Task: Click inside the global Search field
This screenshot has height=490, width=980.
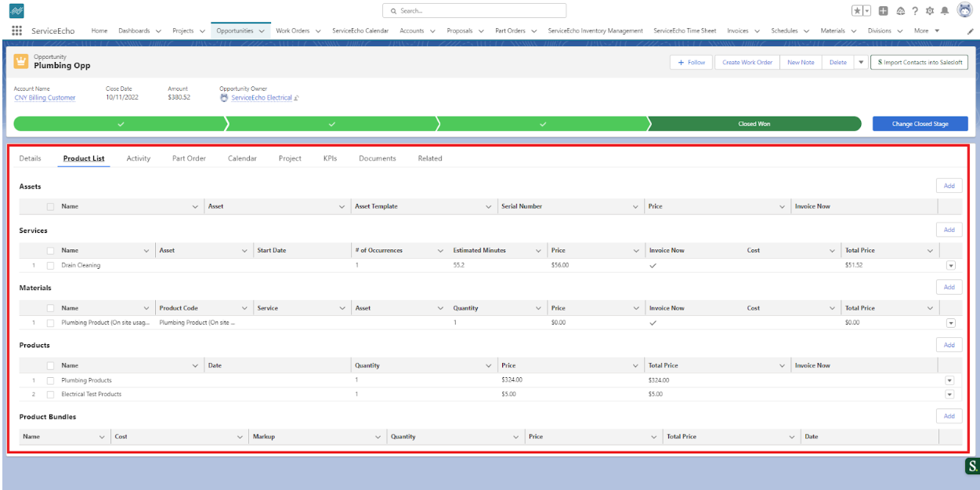Action: point(478,10)
